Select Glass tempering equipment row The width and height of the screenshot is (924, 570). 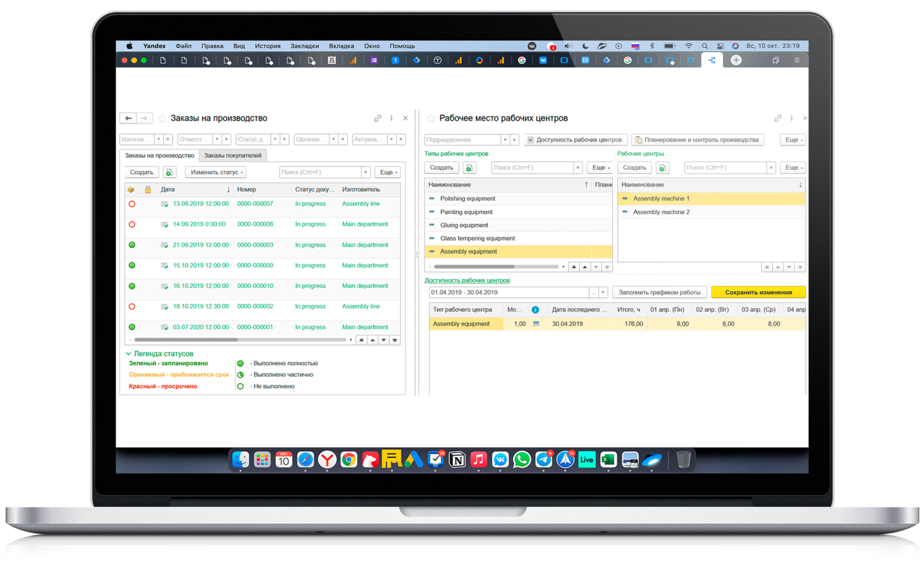coord(519,238)
